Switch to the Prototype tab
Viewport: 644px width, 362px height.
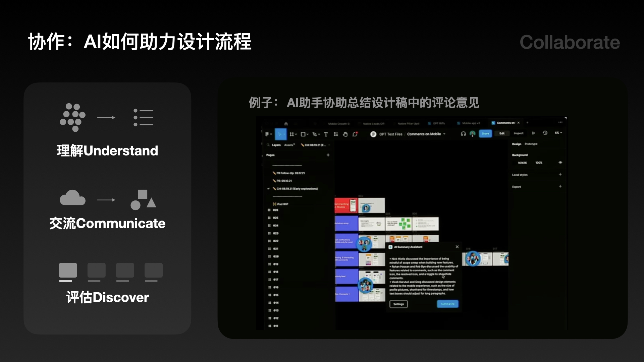pyautogui.click(x=531, y=144)
